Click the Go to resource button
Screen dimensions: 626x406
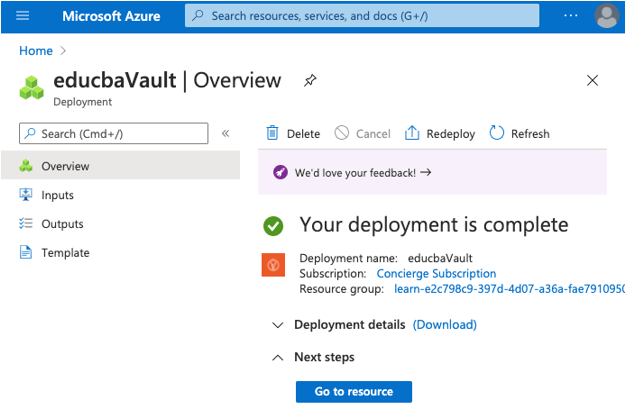coord(354,392)
